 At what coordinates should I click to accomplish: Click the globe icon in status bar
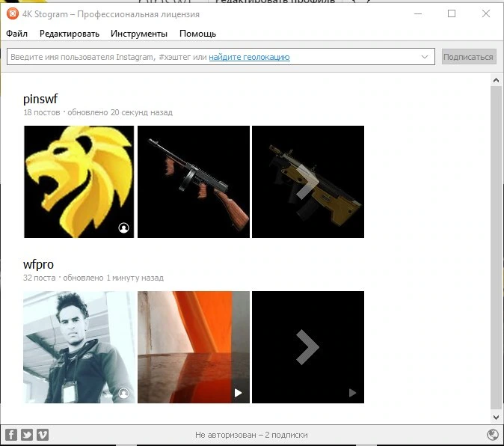click(493, 435)
